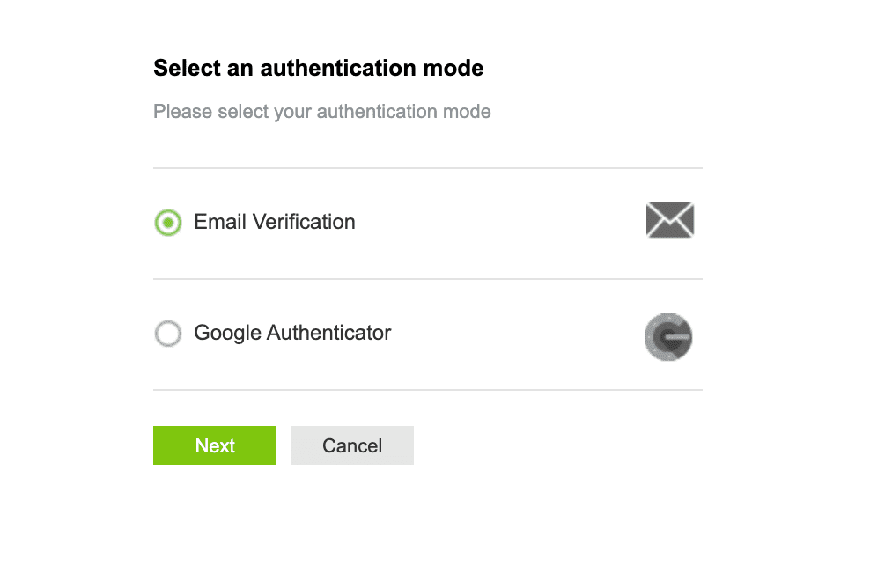Select the Google Authenticator radio button
Image resolution: width=870 pixels, height=588 pixels.
click(167, 334)
